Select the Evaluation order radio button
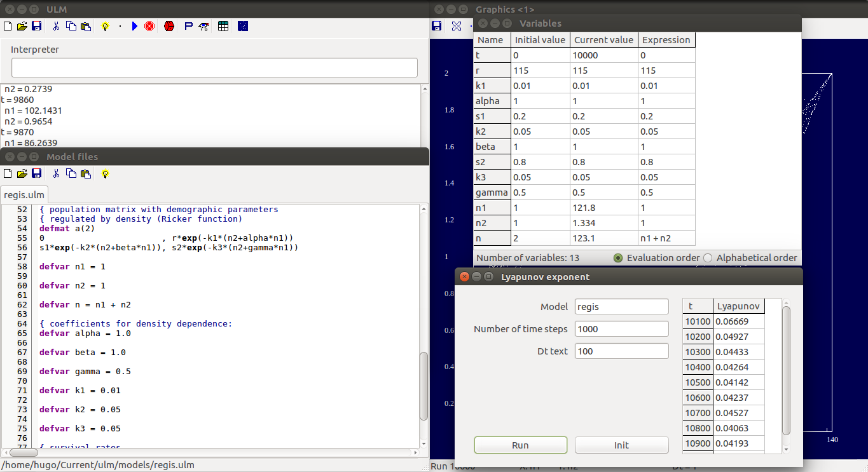The width and height of the screenshot is (868, 472). pos(617,258)
